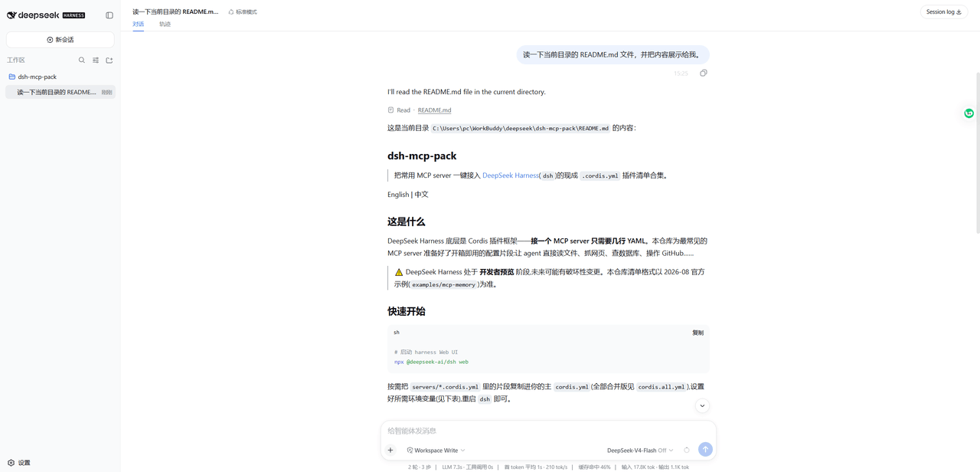The height and width of the screenshot is (472, 980).
Task: Open 设置 settings at the sidebar bottom
Action: coord(19,463)
